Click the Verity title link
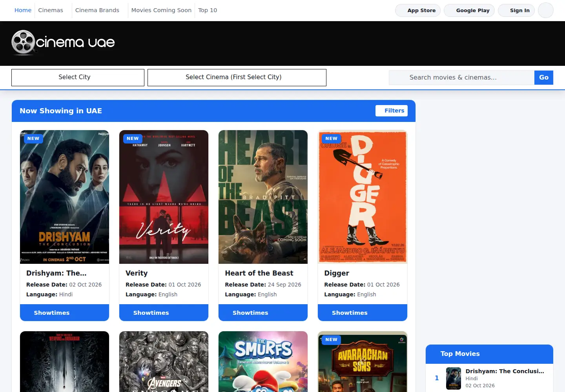The image size is (565, 392). (137, 273)
